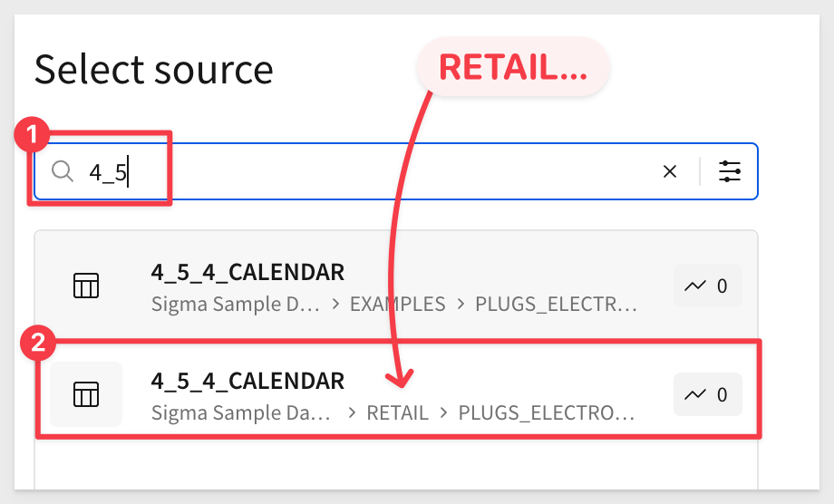Click the table icon of RETAIL calendar
The height and width of the screenshot is (504, 834).
(86, 394)
